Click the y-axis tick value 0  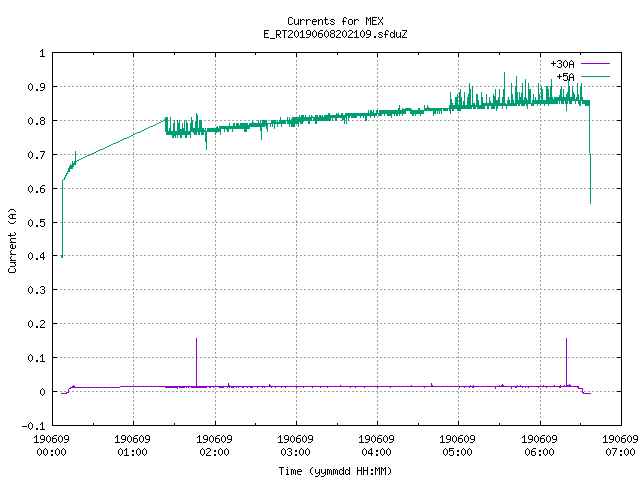[42, 392]
